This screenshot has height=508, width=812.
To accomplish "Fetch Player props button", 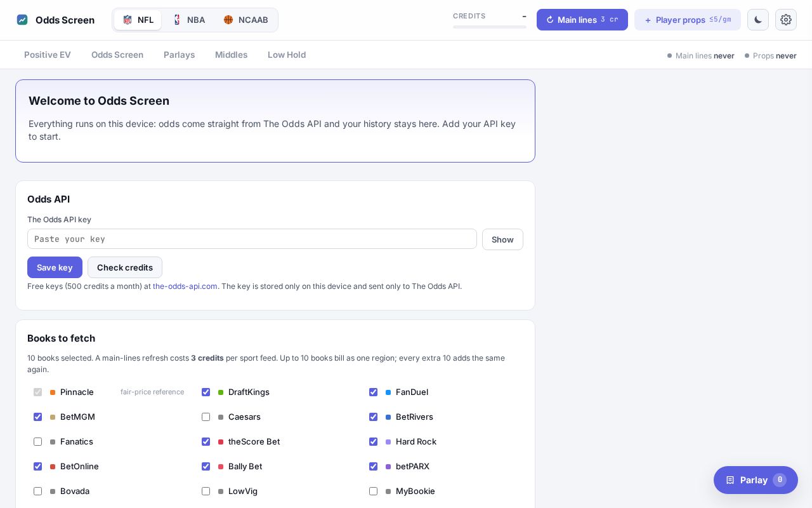I will pos(687,20).
